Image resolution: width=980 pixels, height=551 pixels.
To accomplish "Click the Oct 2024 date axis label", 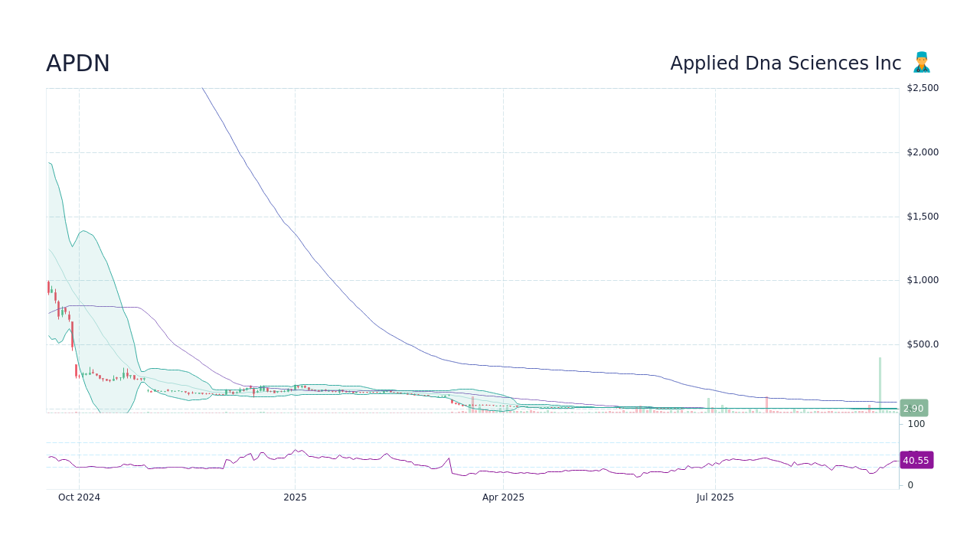I will 79,497.
